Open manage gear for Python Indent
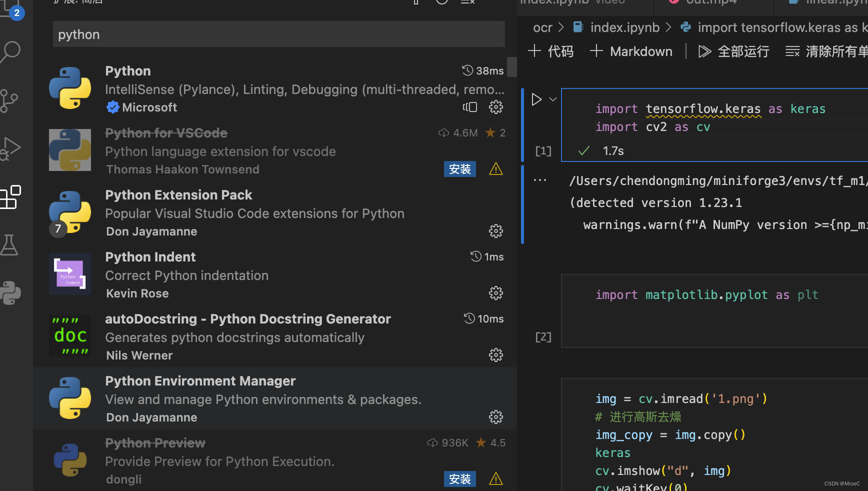 coord(496,293)
